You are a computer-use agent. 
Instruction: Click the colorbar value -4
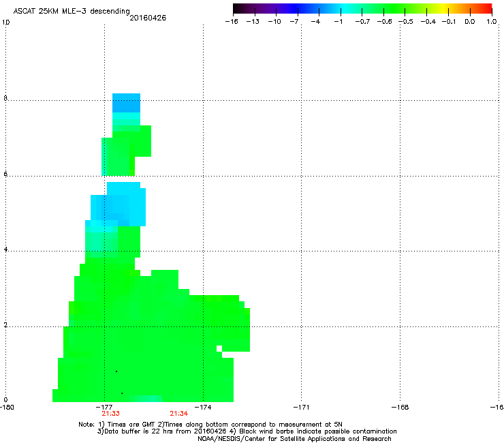(x=315, y=22)
